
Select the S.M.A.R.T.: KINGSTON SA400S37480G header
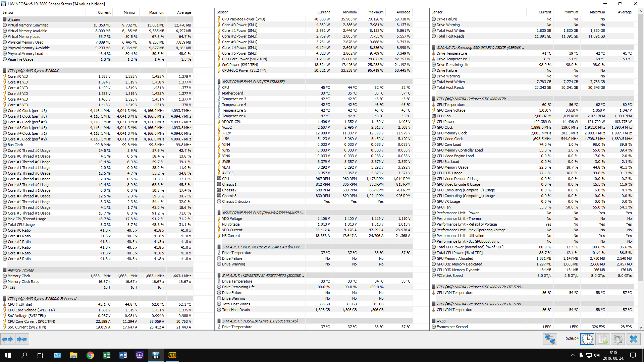click(x=314, y=276)
